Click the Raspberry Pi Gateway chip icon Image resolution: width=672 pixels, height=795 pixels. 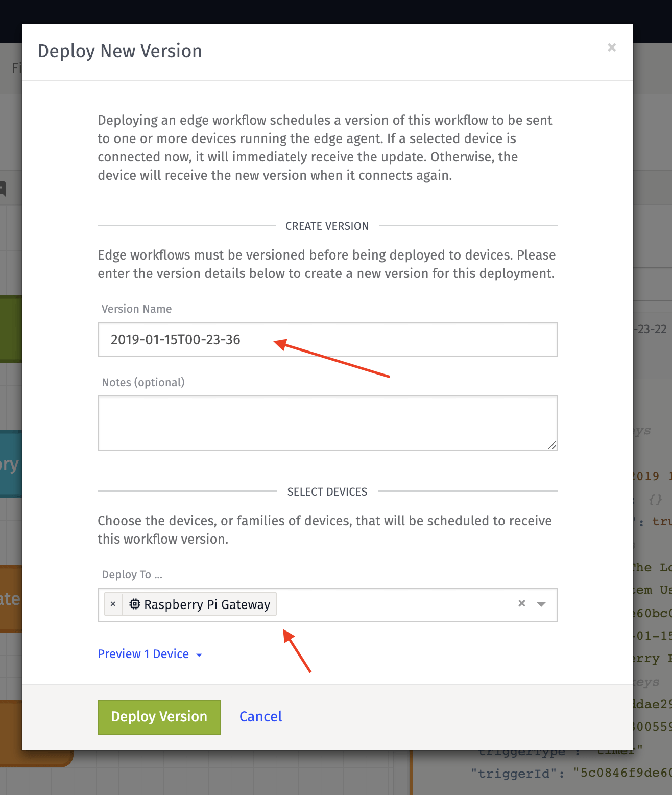[x=134, y=604]
